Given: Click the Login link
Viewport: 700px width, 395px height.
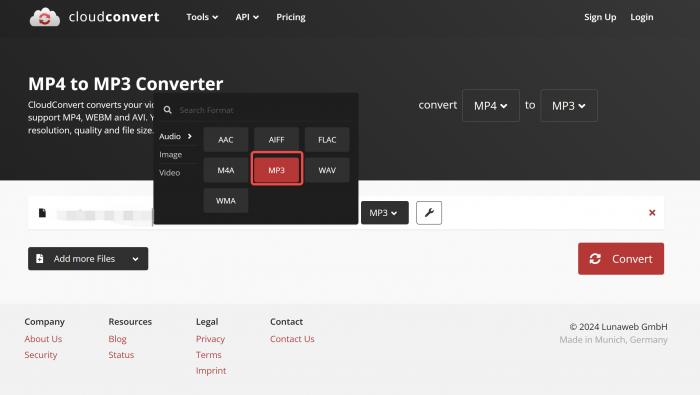Looking at the screenshot, I should pos(642,17).
